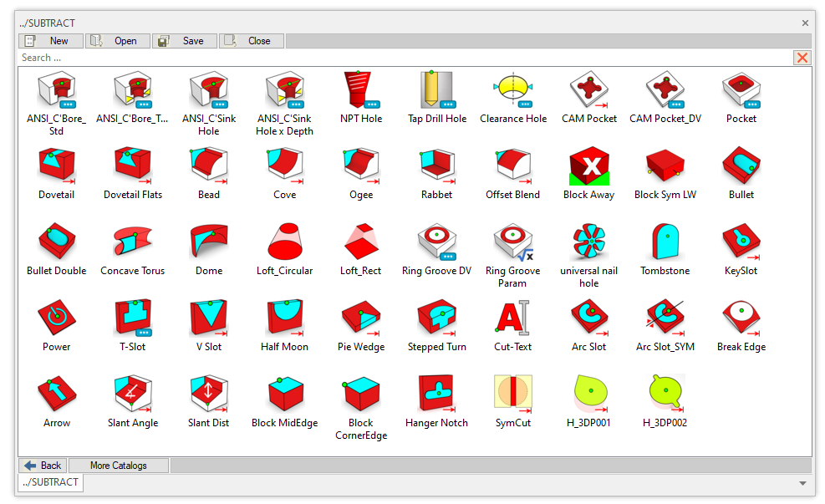825x504 pixels.
Task: Pick the H_3DP002 catalog item
Action: click(x=665, y=394)
